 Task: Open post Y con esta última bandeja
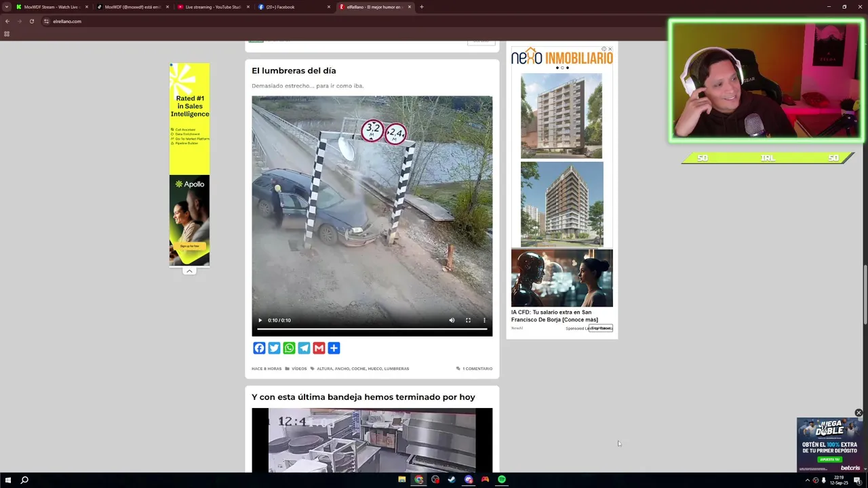pos(363,397)
